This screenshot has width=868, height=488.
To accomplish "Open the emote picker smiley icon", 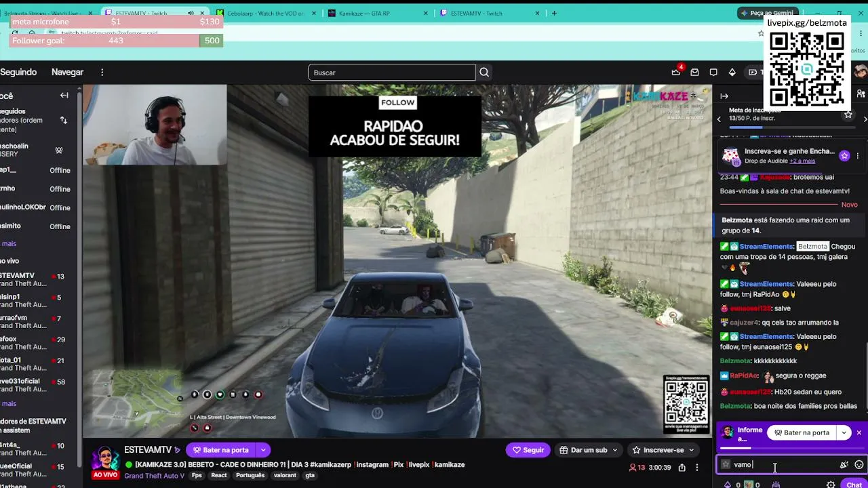I will pos(859,465).
